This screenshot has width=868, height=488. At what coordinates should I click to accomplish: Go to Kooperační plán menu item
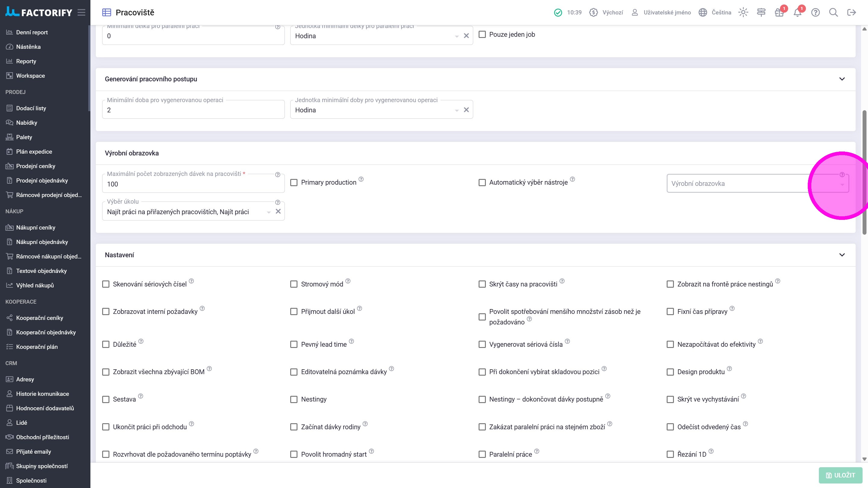click(37, 347)
